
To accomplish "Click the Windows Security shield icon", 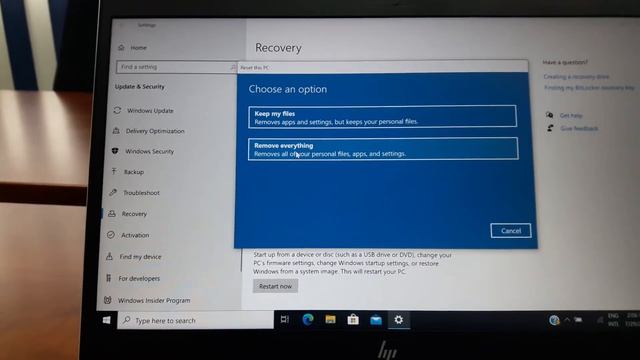I will point(115,151).
